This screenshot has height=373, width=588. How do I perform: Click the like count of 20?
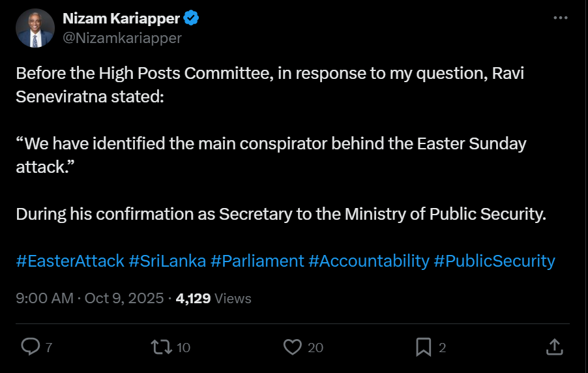tap(316, 348)
